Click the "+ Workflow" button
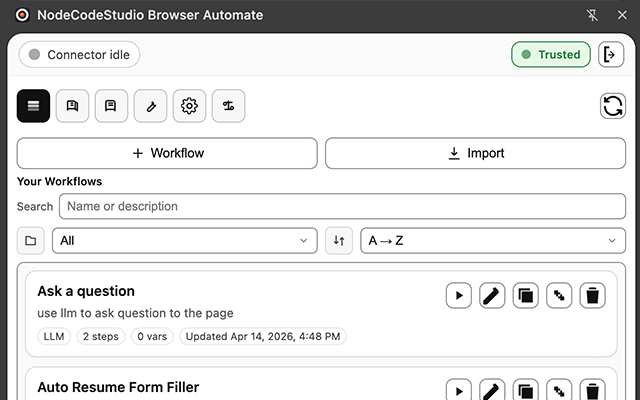This screenshot has height=400, width=640. 167,153
